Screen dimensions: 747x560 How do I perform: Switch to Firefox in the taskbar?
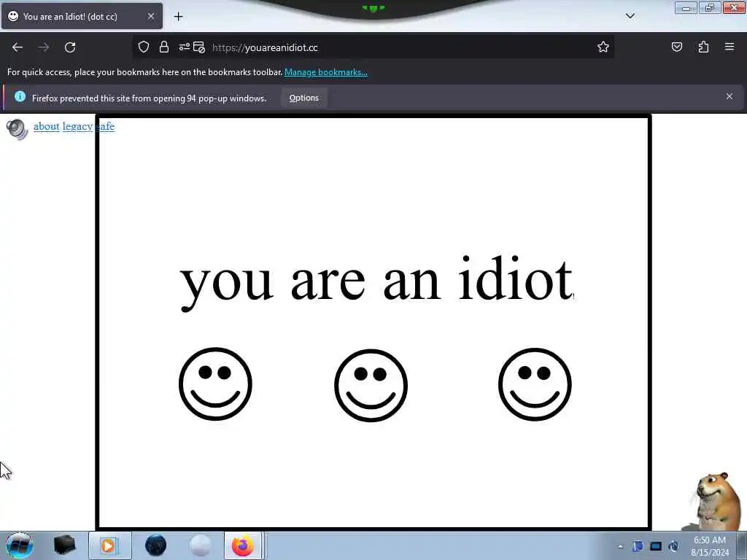(x=243, y=545)
